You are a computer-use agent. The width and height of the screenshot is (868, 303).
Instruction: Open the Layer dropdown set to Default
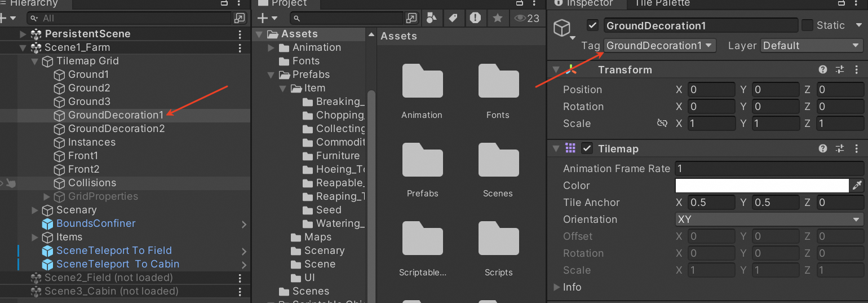tap(812, 46)
